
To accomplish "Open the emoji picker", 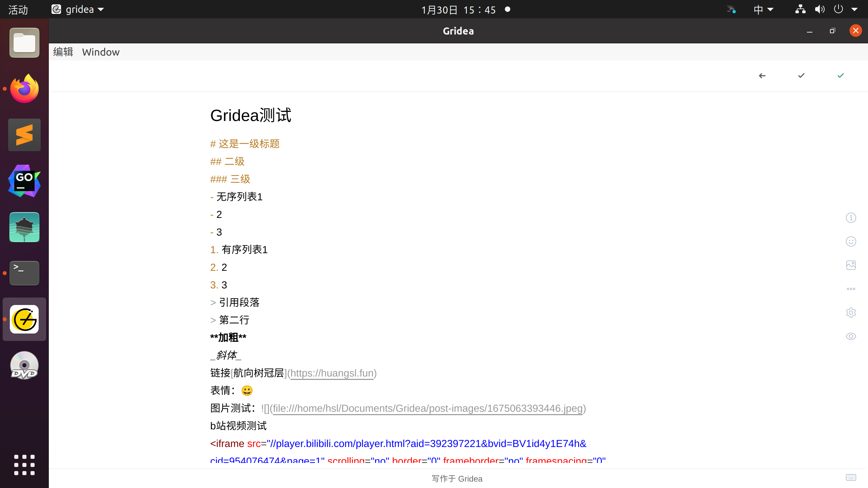I will coord(851,241).
